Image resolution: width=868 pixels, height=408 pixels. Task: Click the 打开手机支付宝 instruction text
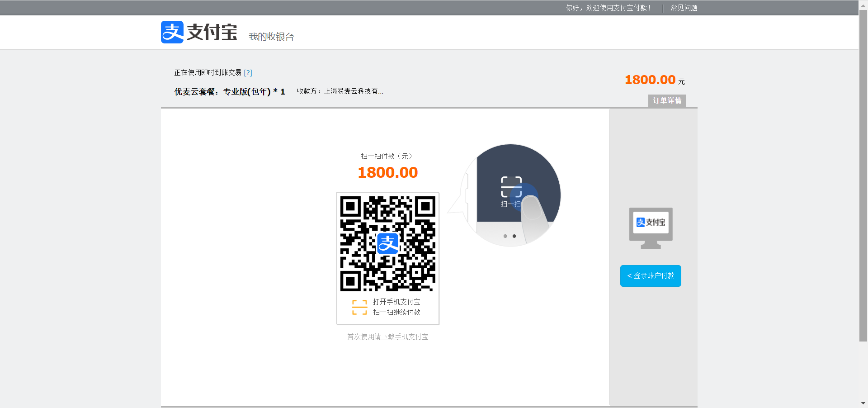[396, 302]
